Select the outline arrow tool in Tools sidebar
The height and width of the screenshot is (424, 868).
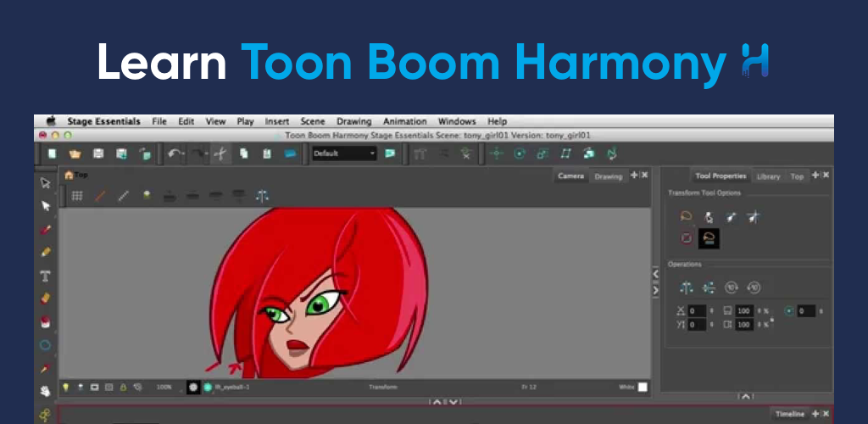tap(46, 183)
